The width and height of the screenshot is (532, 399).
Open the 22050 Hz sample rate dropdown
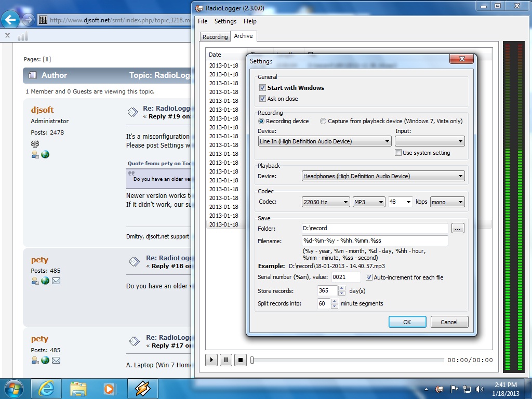point(326,202)
